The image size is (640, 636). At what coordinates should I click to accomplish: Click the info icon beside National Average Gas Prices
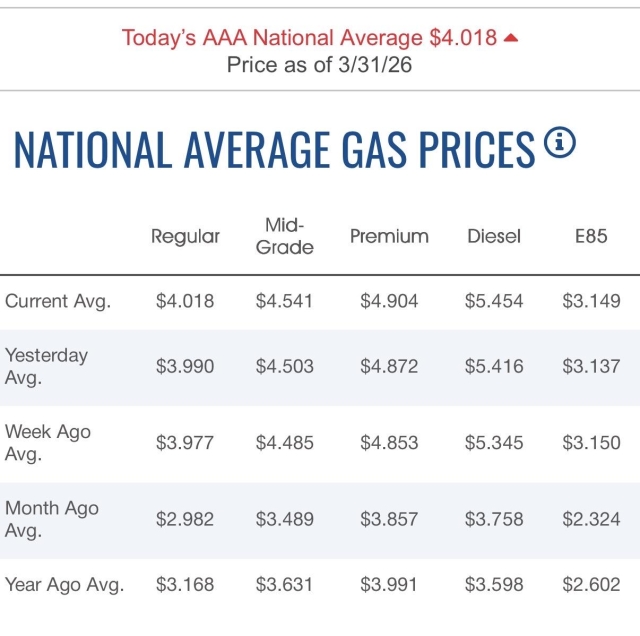coord(560,144)
